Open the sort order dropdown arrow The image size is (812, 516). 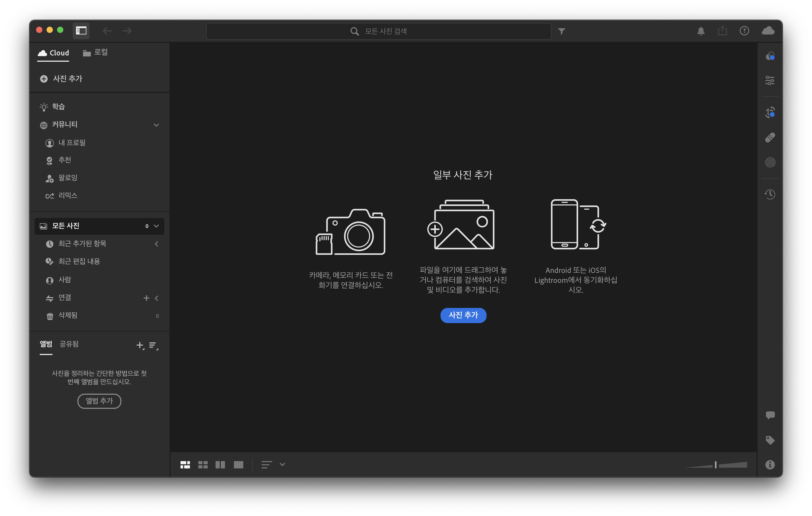[282, 465]
